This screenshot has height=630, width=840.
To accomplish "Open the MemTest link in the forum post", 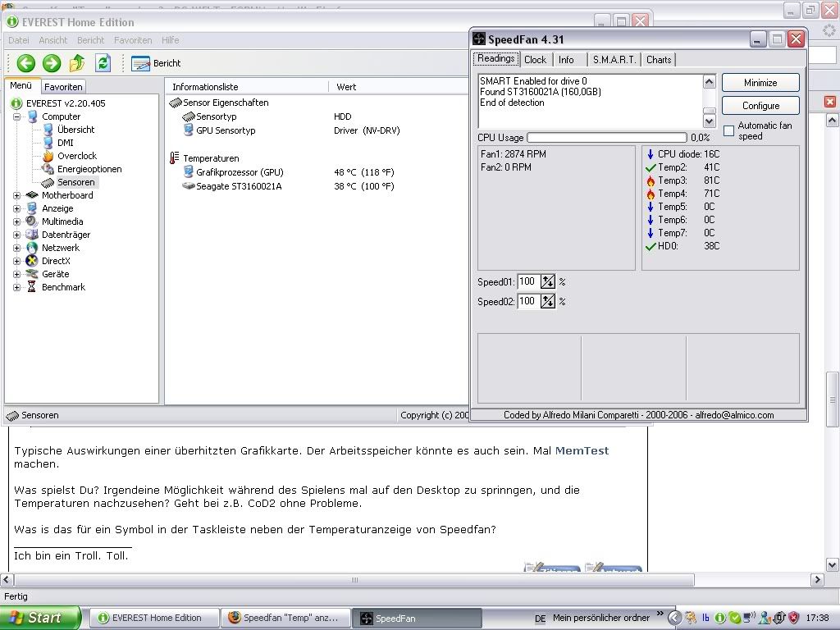I will tap(582, 451).
